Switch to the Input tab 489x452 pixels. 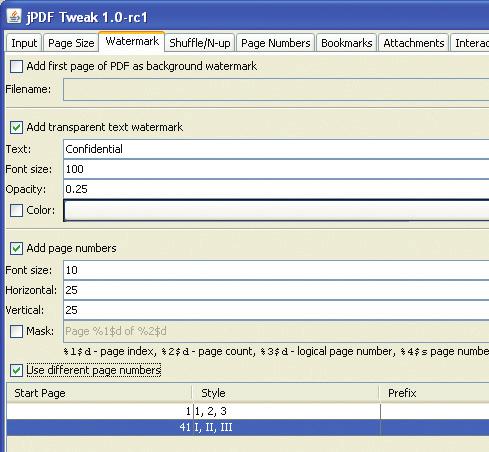tap(24, 43)
